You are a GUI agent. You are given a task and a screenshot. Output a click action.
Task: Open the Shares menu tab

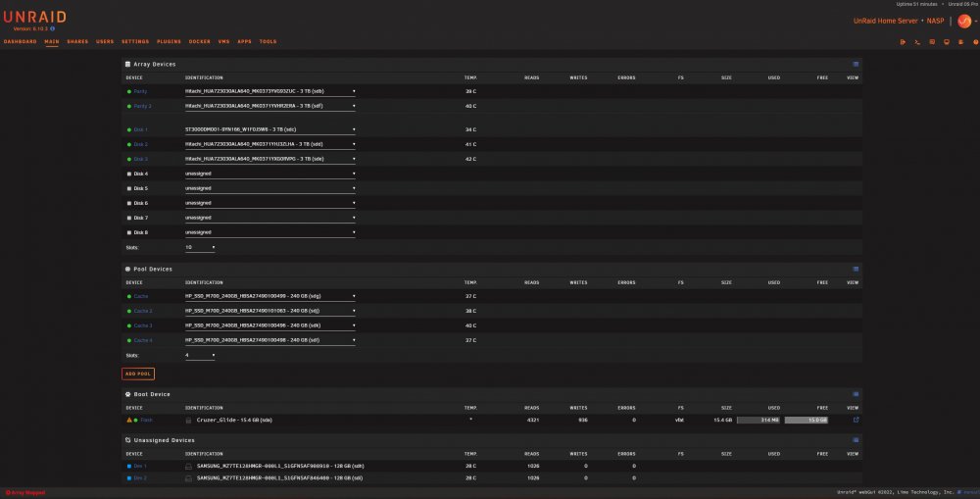click(77, 42)
